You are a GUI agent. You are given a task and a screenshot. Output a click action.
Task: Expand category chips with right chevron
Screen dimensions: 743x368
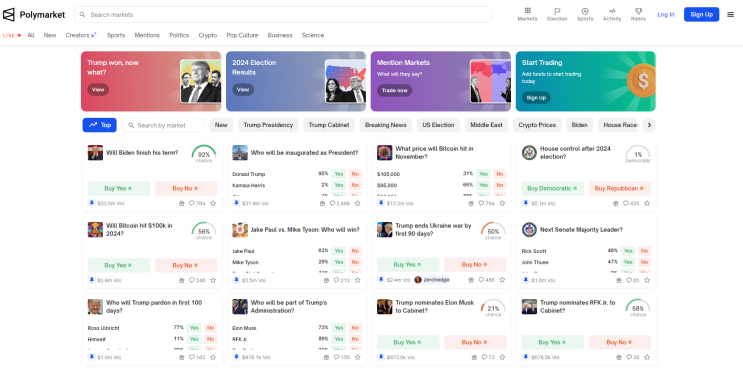(x=649, y=125)
